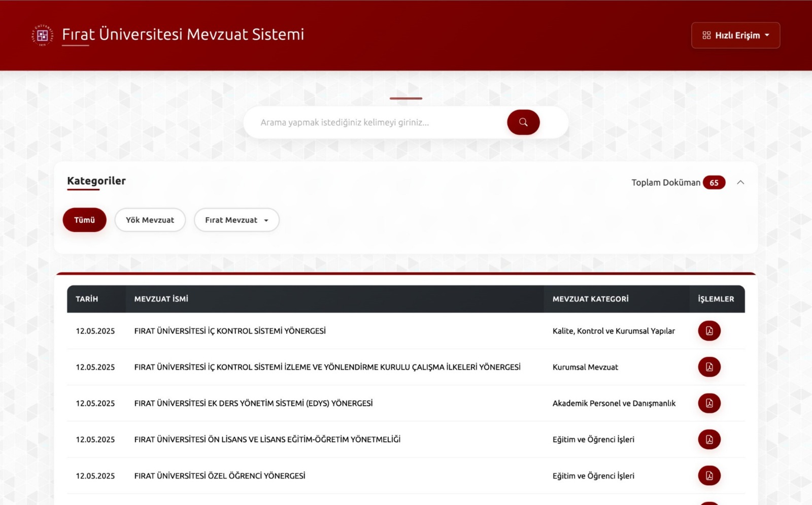This screenshot has height=505, width=812.
Task: Expand the Fırat Mevzuat dropdown
Action: [x=236, y=220]
